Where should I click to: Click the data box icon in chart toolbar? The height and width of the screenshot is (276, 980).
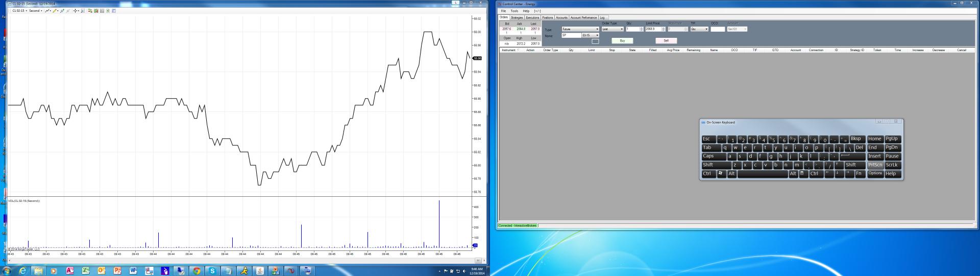[102, 11]
